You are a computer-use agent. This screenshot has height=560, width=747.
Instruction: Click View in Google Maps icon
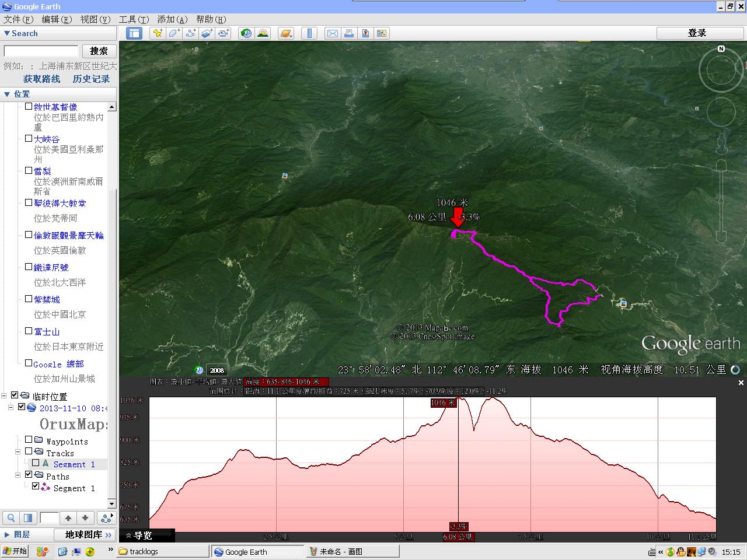pos(366,33)
